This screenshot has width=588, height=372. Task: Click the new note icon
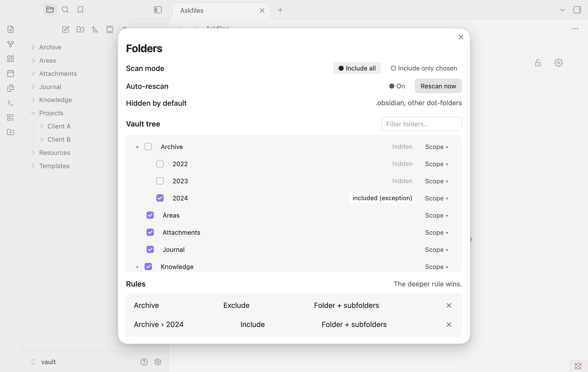[66, 29]
